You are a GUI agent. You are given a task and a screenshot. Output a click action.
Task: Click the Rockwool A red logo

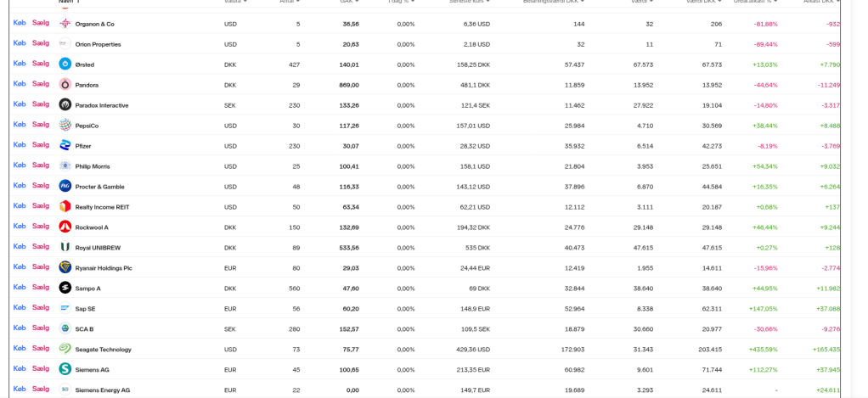pyautogui.click(x=65, y=227)
